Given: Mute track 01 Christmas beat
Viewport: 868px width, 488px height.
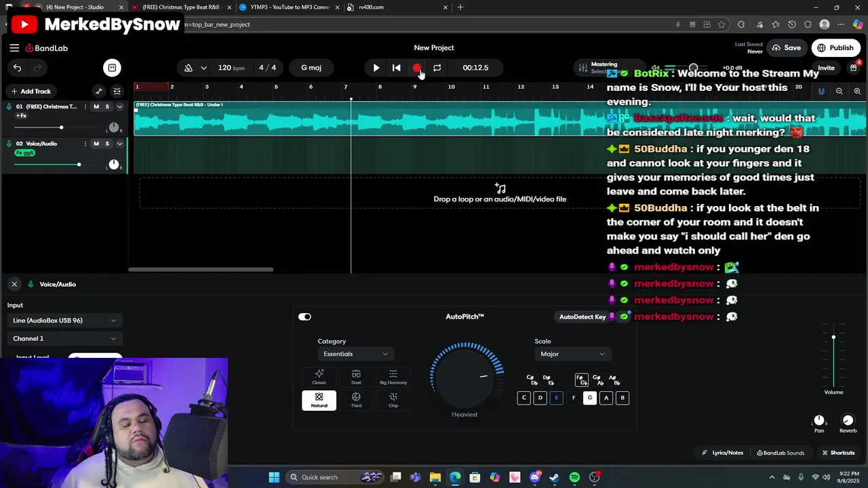Looking at the screenshot, I should click(96, 106).
